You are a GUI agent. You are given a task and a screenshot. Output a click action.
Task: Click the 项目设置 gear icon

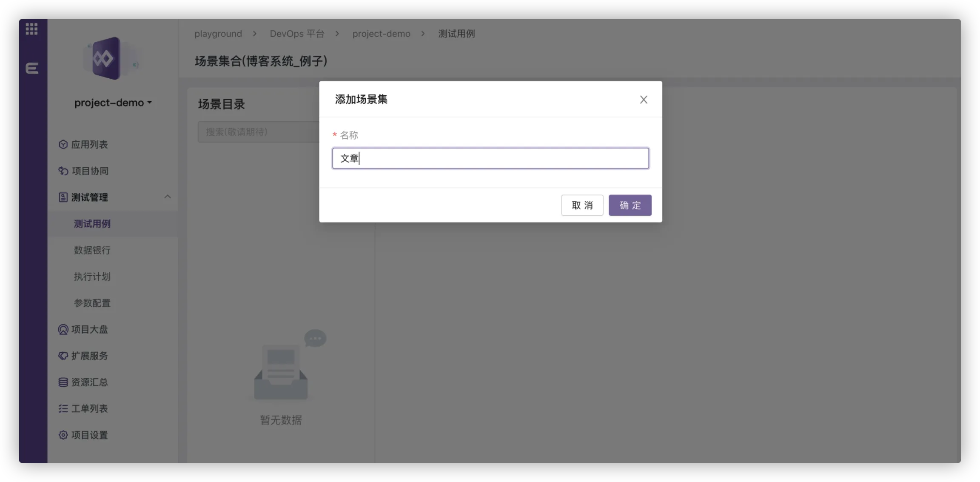tap(63, 435)
